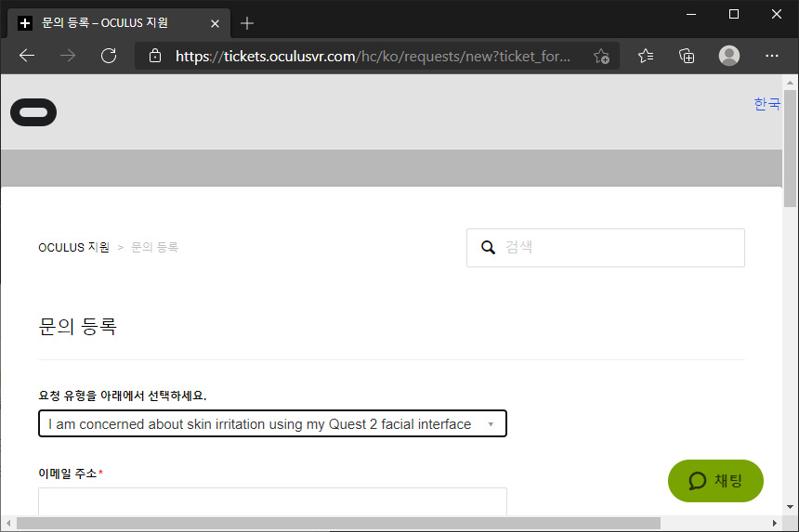Click the scroll left arrow
The image size is (799, 532).
(x=8, y=524)
